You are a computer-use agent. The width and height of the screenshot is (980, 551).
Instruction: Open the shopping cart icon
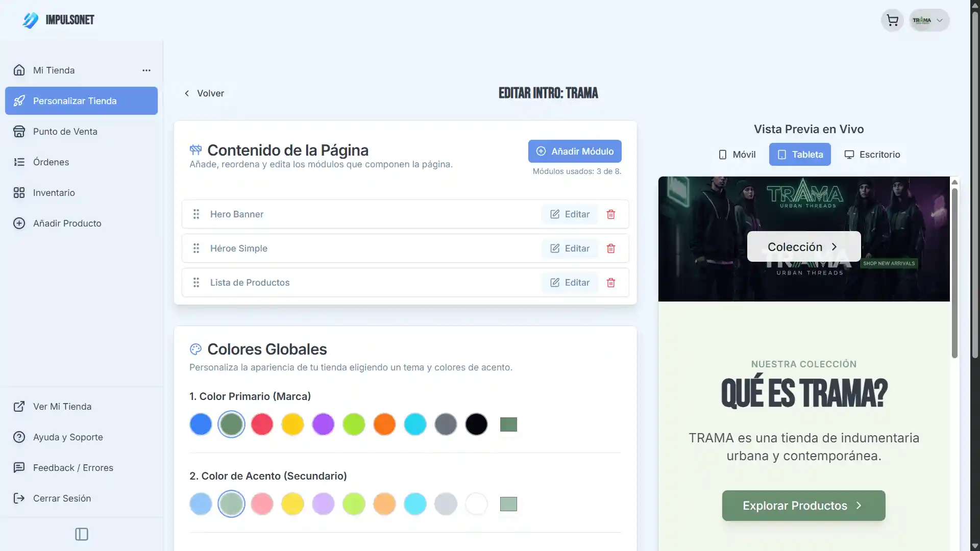pos(892,20)
